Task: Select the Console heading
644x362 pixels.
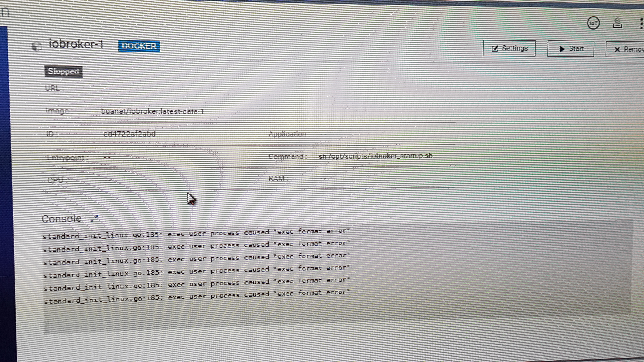Action: pyautogui.click(x=61, y=219)
